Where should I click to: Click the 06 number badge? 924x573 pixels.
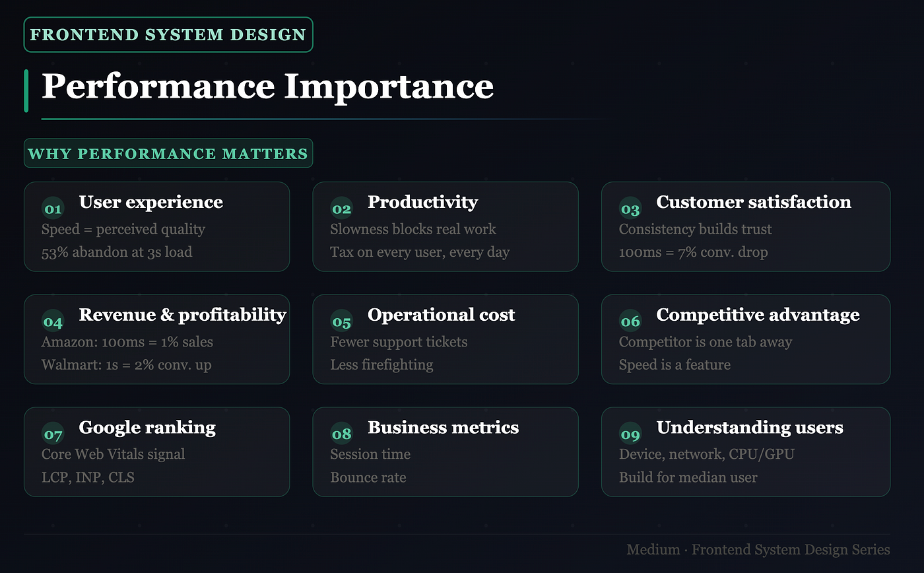[x=630, y=322]
